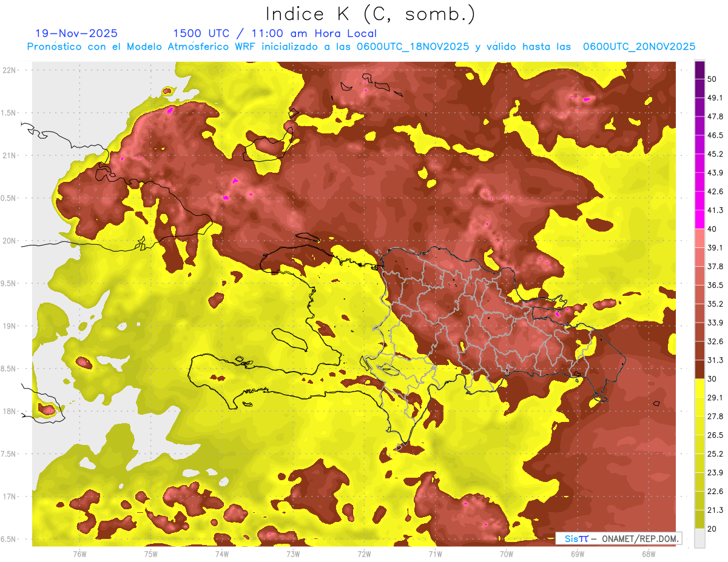This screenshot has width=728, height=562.
Task: Click the longitude axis label '75W'
Action: (150, 554)
